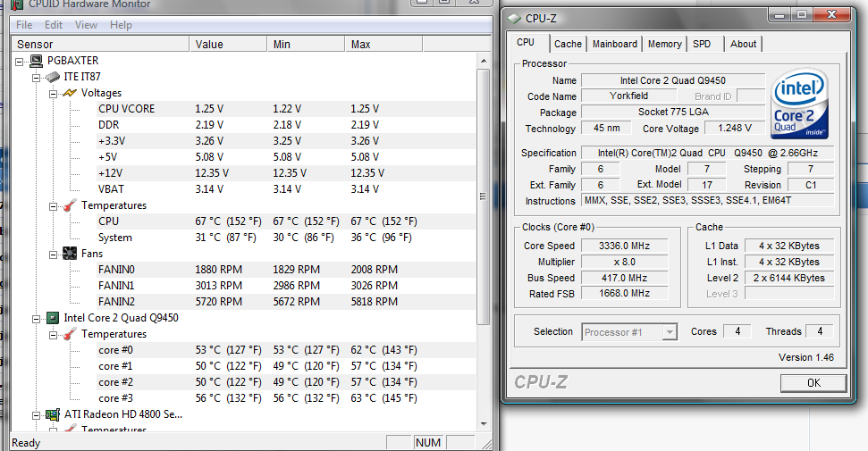
Task: Select the CPU tab in CPU-Z
Action: (526, 43)
